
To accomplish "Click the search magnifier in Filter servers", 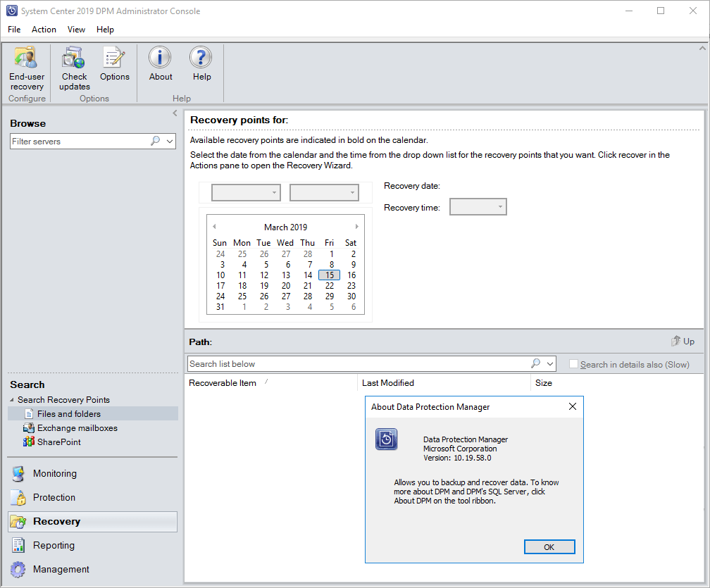I will 155,141.
